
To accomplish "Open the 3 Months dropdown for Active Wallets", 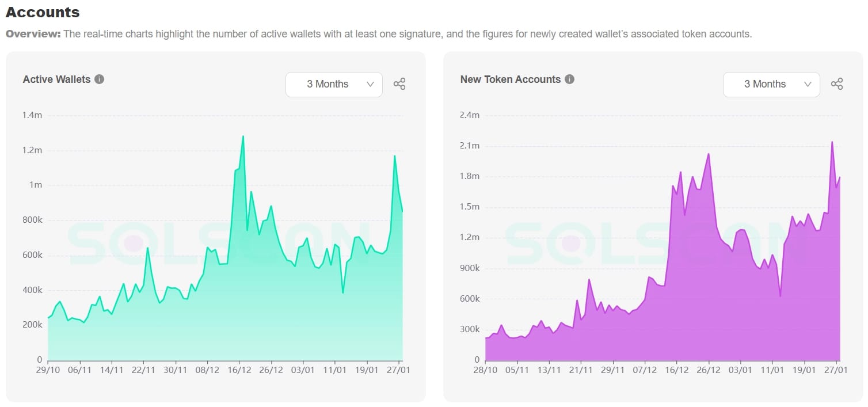I will coord(334,84).
